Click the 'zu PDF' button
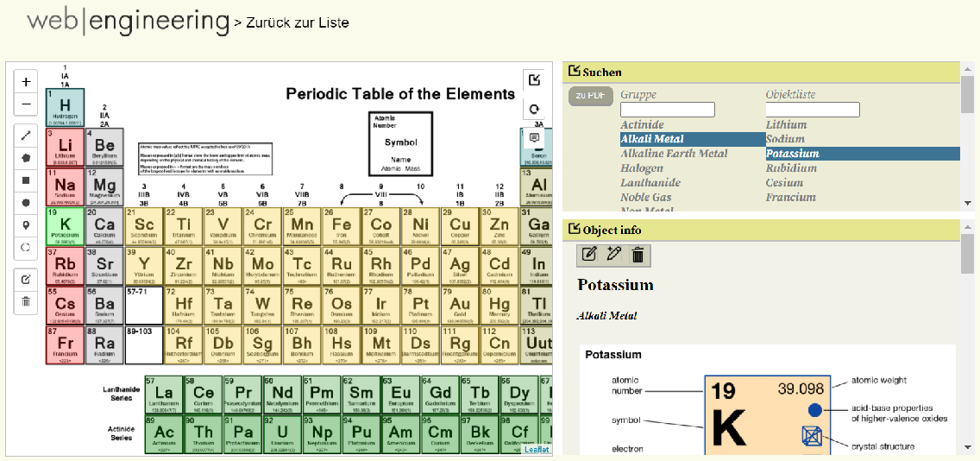980x461 pixels. pyautogui.click(x=590, y=96)
